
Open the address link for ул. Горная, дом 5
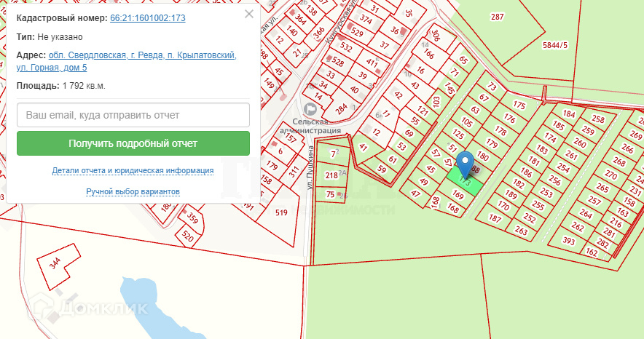click(127, 61)
